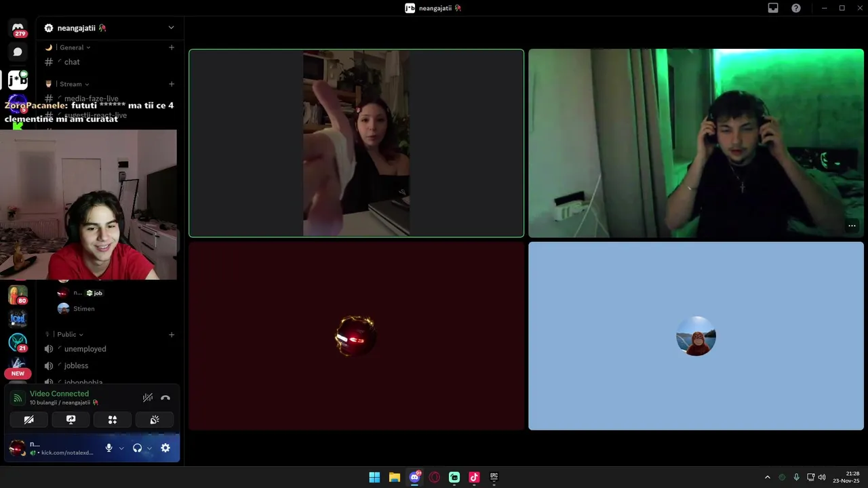Screen dimensions: 868x488
Task: Expand headphone output options arrow
Action: pyautogui.click(x=149, y=448)
